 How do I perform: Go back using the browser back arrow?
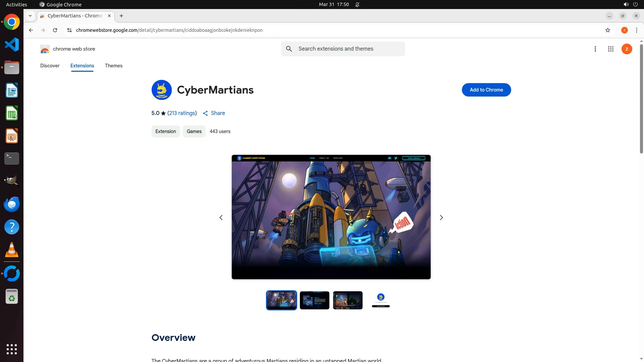click(x=31, y=30)
